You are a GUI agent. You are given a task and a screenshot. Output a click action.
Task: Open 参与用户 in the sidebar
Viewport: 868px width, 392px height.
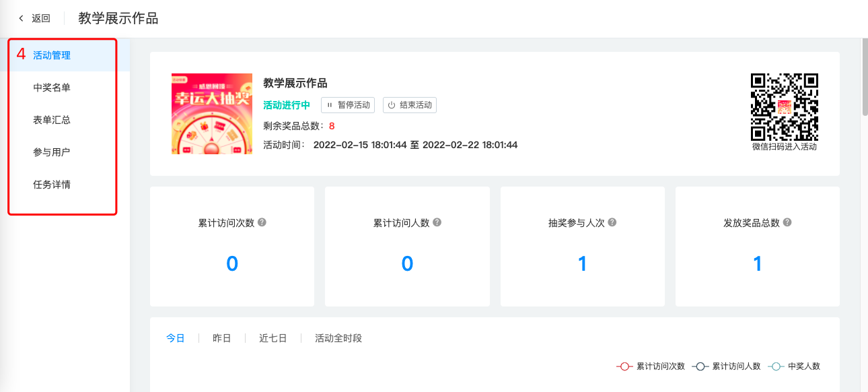click(52, 152)
